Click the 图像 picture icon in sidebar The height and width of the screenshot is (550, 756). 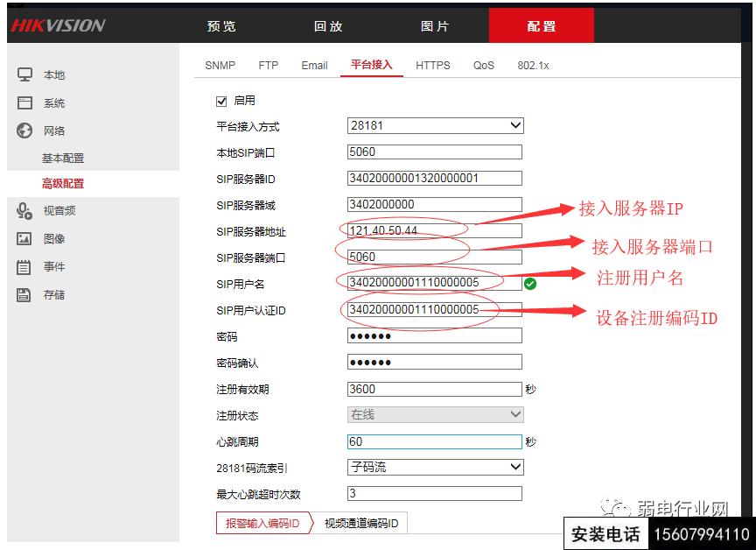(x=24, y=238)
